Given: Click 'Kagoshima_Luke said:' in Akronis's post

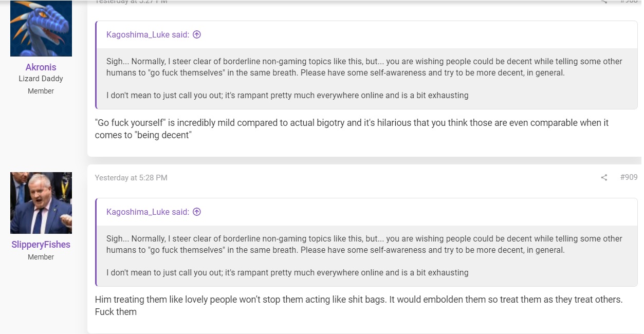Looking at the screenshot, I should click(x=148, y=34).
